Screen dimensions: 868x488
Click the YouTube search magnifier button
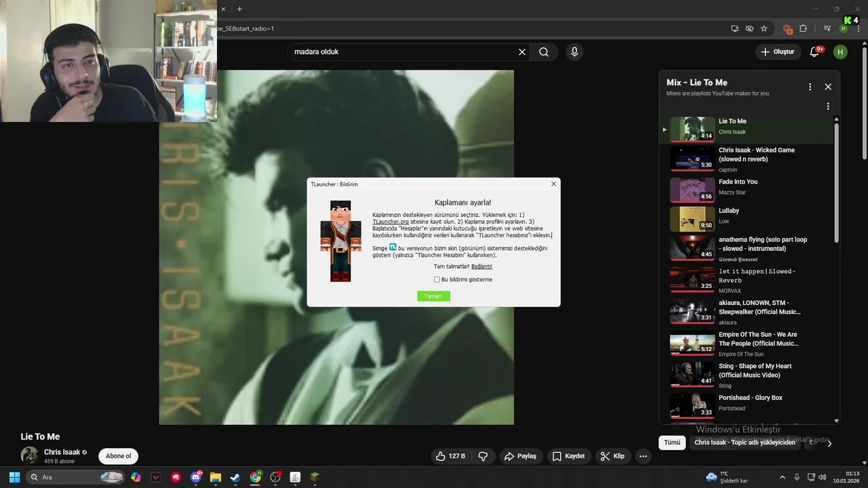click(544, 52)
